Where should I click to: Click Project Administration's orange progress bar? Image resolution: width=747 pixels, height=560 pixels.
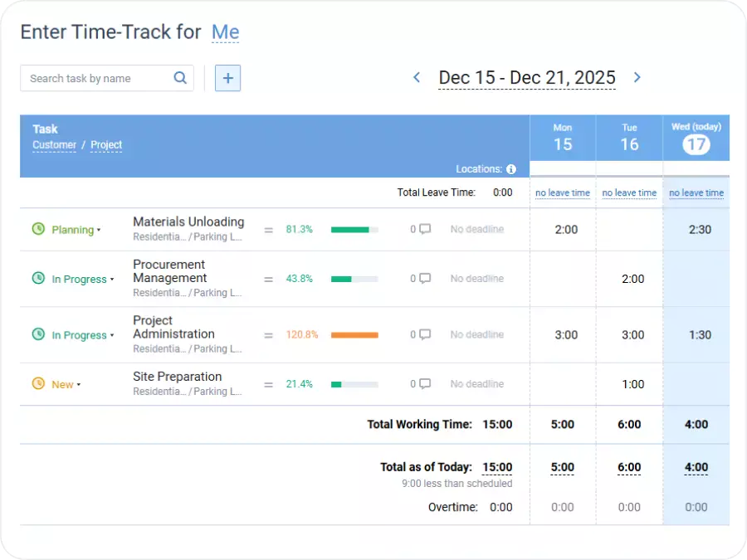tap(357, 334)
